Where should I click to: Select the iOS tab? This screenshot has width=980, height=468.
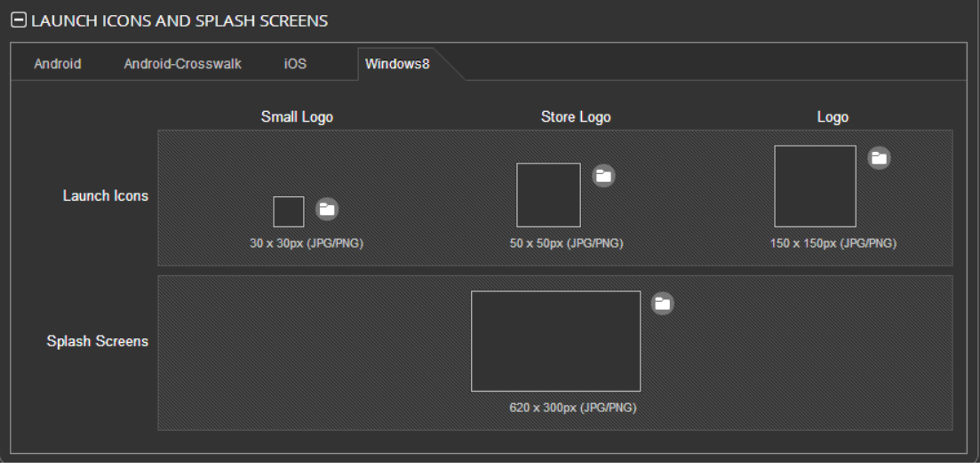296,64
